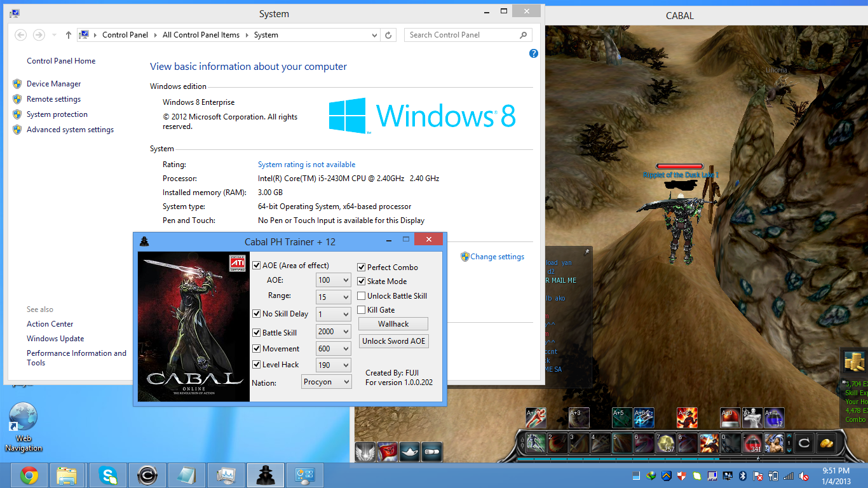Disable the Skate Mode checkbox
This screenshot has width=868, height=488.
coord(362,281)
